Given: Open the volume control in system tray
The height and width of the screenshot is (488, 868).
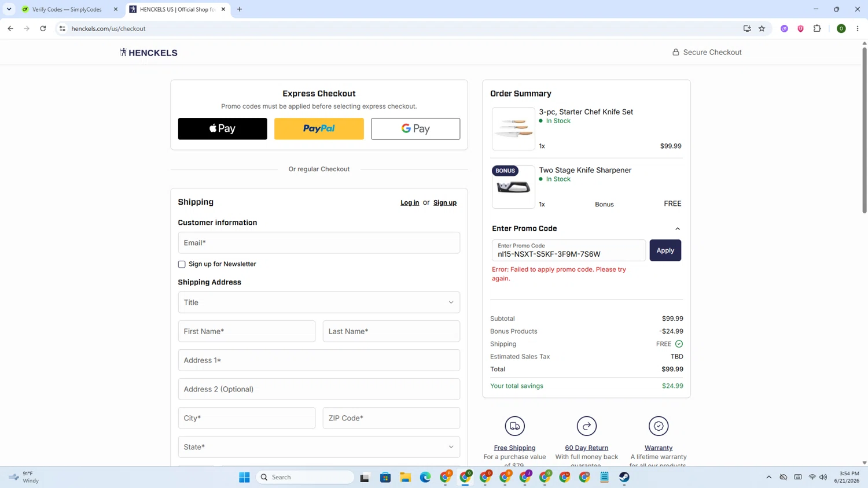Looking at the screenshot, I should tap(823, 477).
